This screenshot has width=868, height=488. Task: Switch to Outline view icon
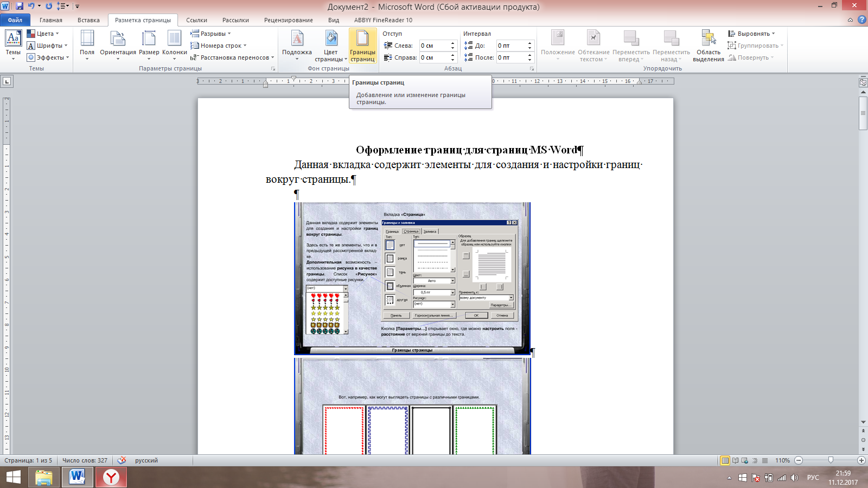click(x=755, y=460)
